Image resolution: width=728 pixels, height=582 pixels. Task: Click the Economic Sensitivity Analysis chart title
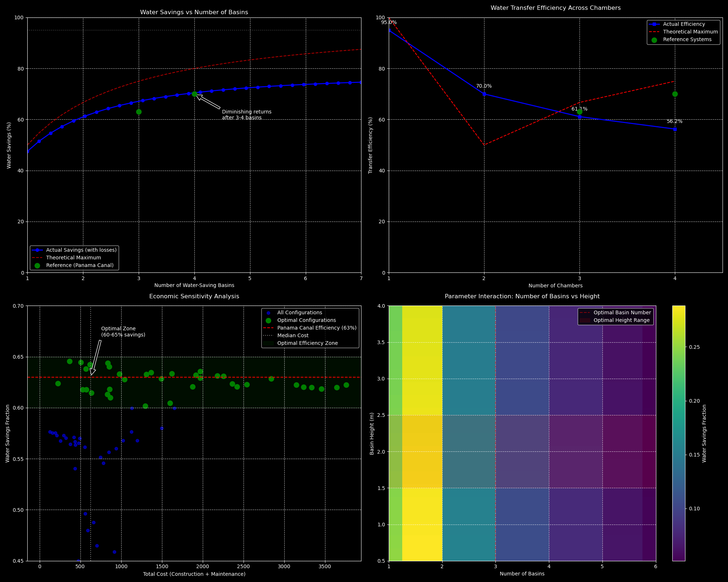tap(194, 296)
